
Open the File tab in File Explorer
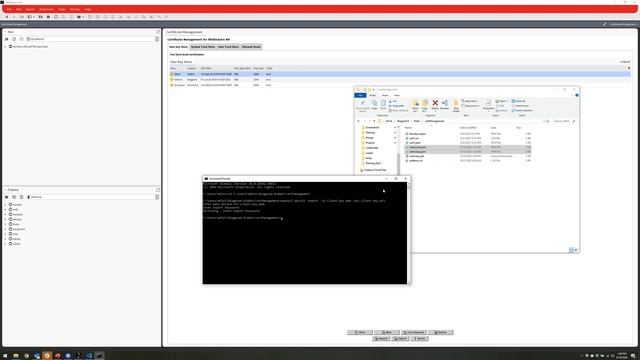(x=360, y=96)
